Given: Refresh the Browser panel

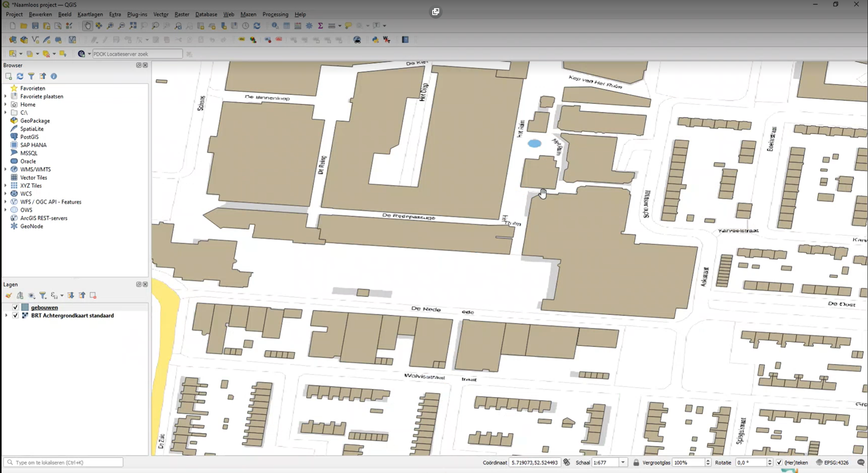Looking at the screenshot, I should (20, 76).
